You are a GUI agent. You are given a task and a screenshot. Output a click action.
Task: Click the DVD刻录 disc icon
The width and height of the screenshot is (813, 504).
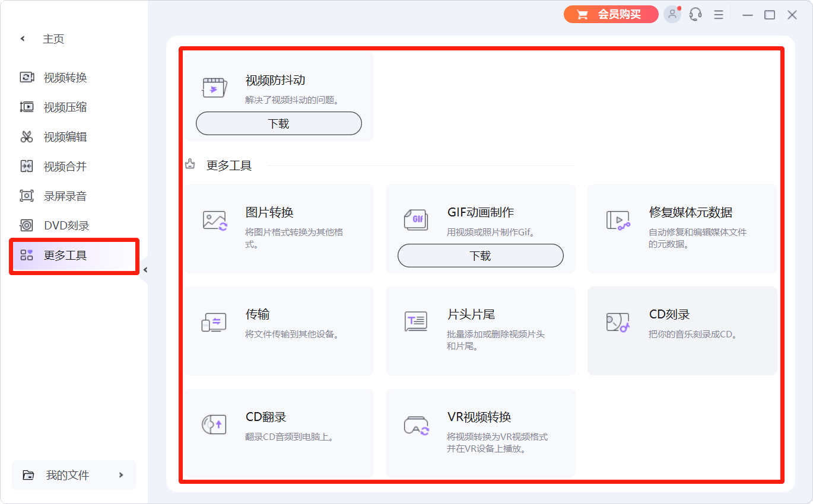click(x=27, y=225)
